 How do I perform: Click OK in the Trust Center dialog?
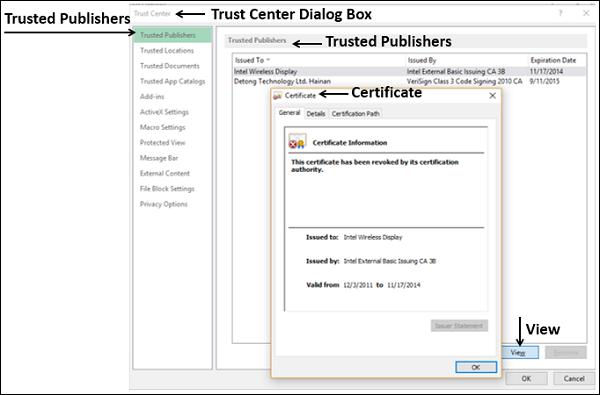(x=526, y=379)
